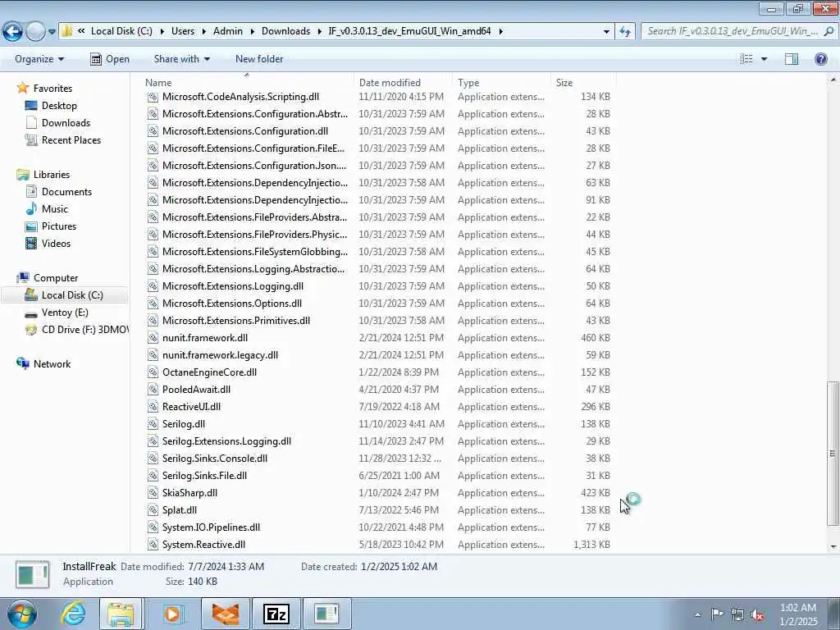
Task: Open the address bar history dropdown
Action: click(x=606, y=32)
